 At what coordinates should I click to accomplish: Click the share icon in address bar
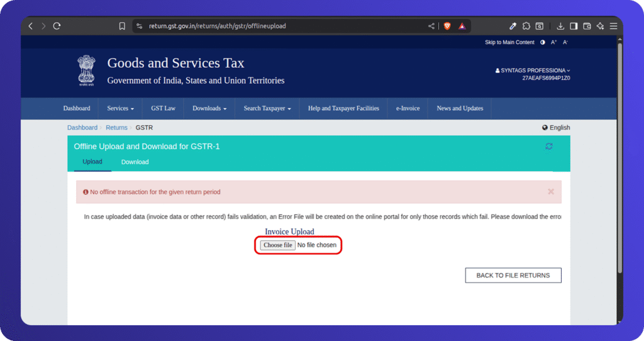pyautogui.click(x=431, y=26)
